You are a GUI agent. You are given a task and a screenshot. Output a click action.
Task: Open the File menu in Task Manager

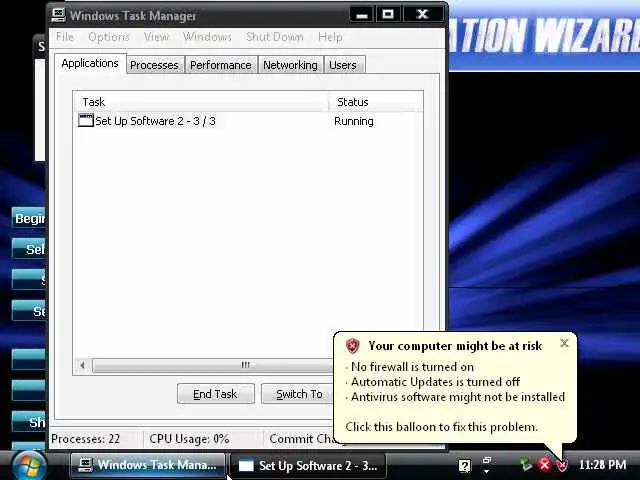point(65,37)
